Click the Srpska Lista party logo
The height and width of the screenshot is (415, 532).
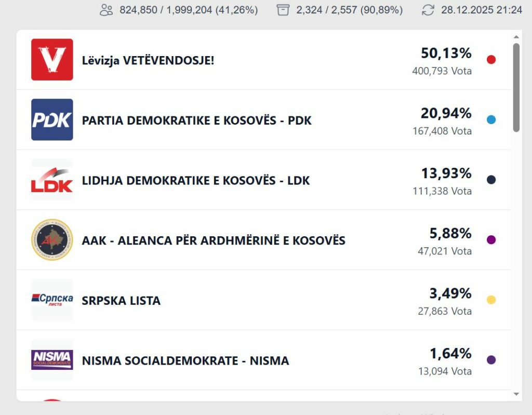52,300
